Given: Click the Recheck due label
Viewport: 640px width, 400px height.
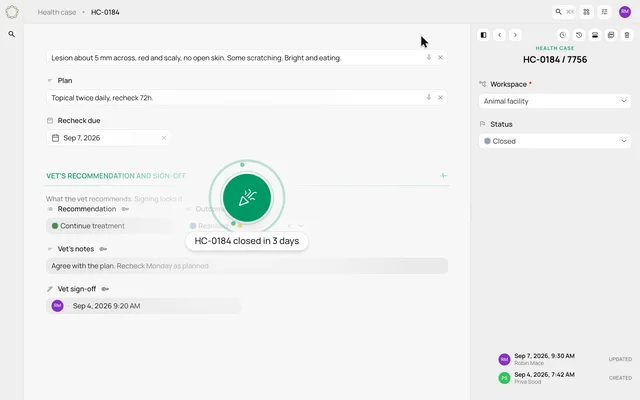Looking at the screenshot, I should 79,120.
